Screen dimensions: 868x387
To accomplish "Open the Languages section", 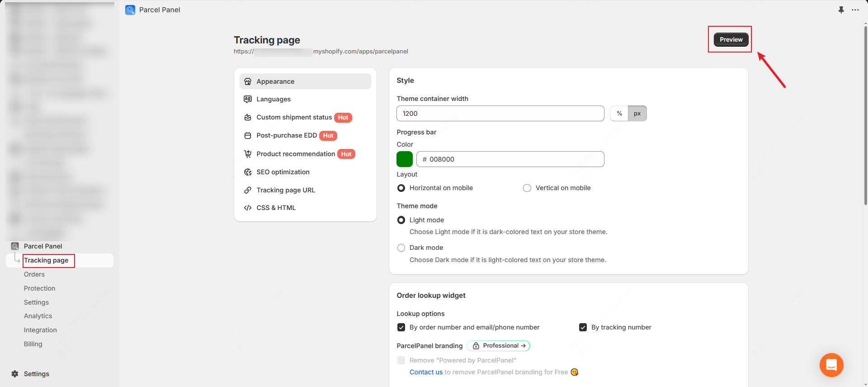I will [305, 99].
